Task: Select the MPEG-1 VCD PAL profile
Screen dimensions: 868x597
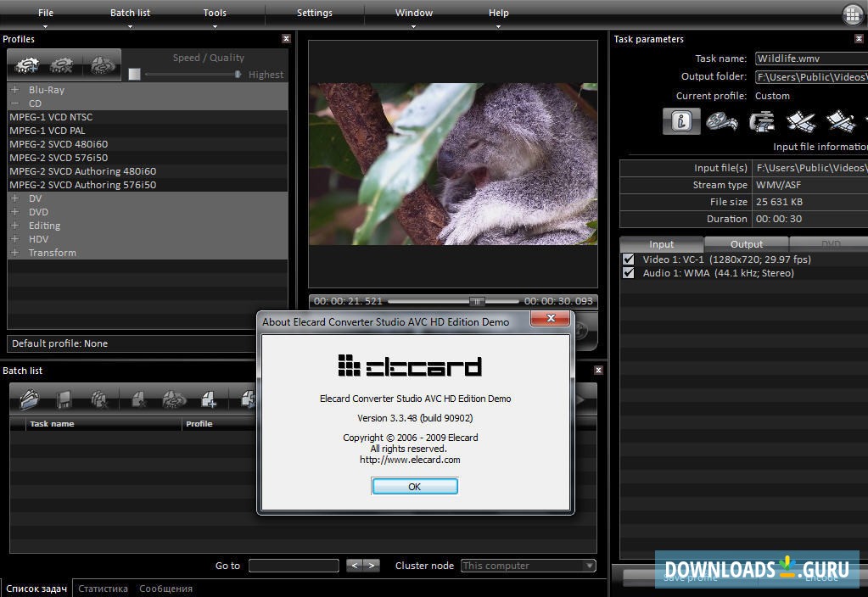Action: pos(148,131)
